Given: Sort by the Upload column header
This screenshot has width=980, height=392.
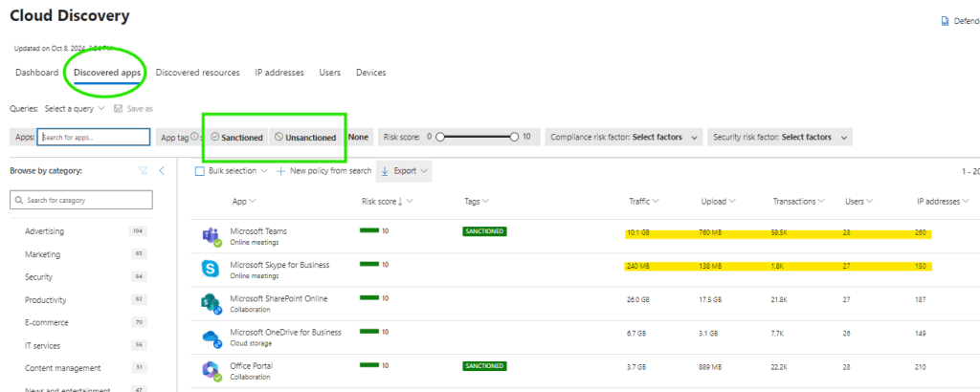Looking at the screenshot, I should (718, 202).
